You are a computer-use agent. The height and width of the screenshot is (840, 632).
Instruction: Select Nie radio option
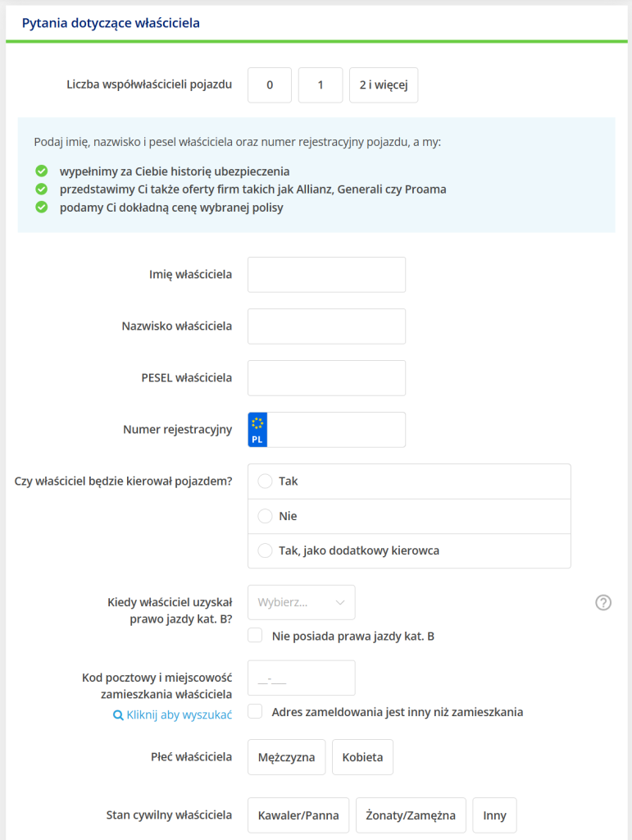(x=265, y=516)
